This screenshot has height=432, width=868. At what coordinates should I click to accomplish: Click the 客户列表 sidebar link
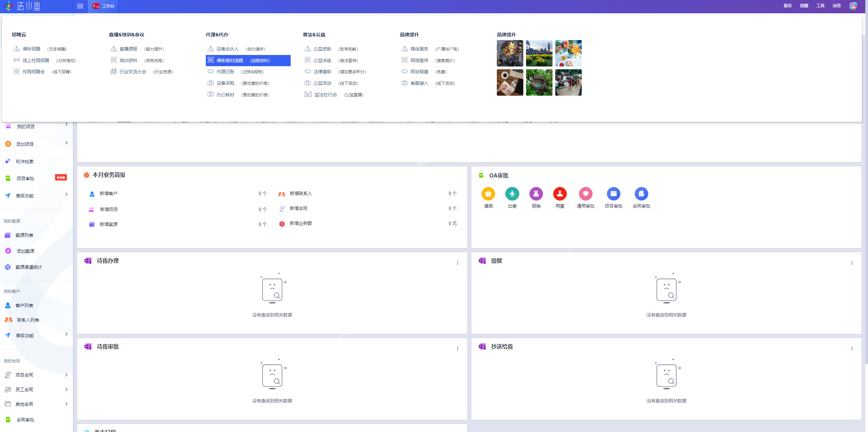(x=24, y=305)
